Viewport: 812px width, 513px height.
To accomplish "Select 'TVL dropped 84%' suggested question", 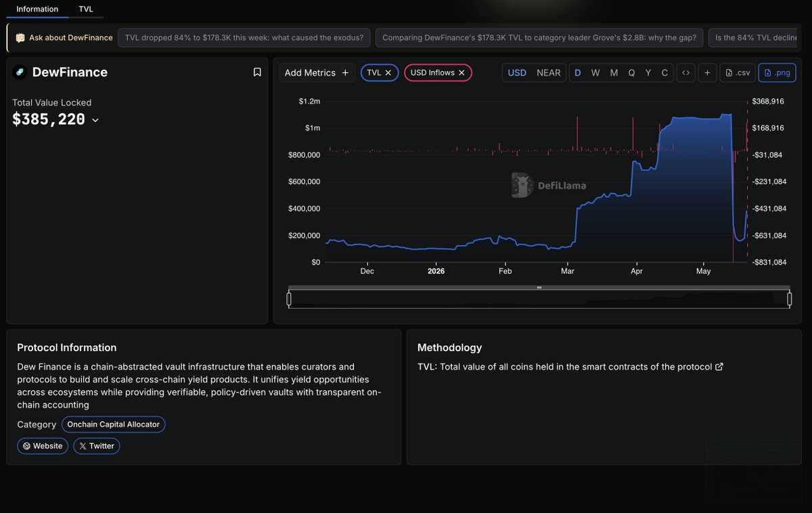I will click(x=244, y=38).
